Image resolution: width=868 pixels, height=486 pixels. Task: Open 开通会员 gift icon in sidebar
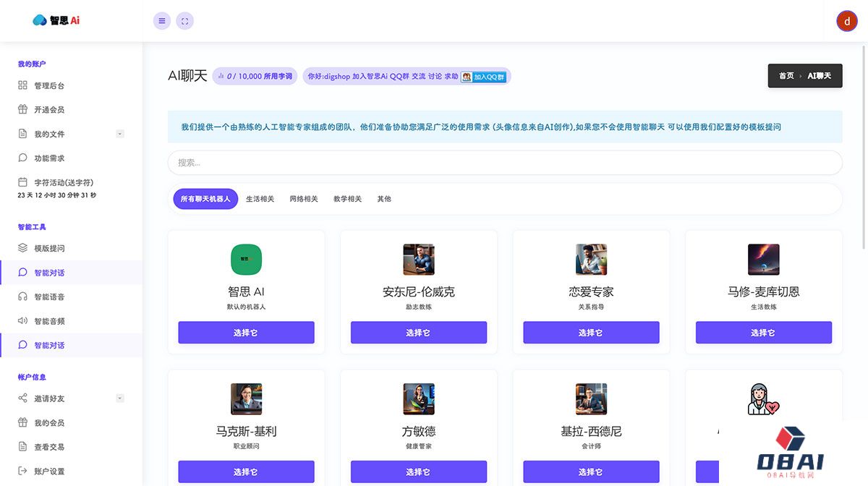pos(22,109)
